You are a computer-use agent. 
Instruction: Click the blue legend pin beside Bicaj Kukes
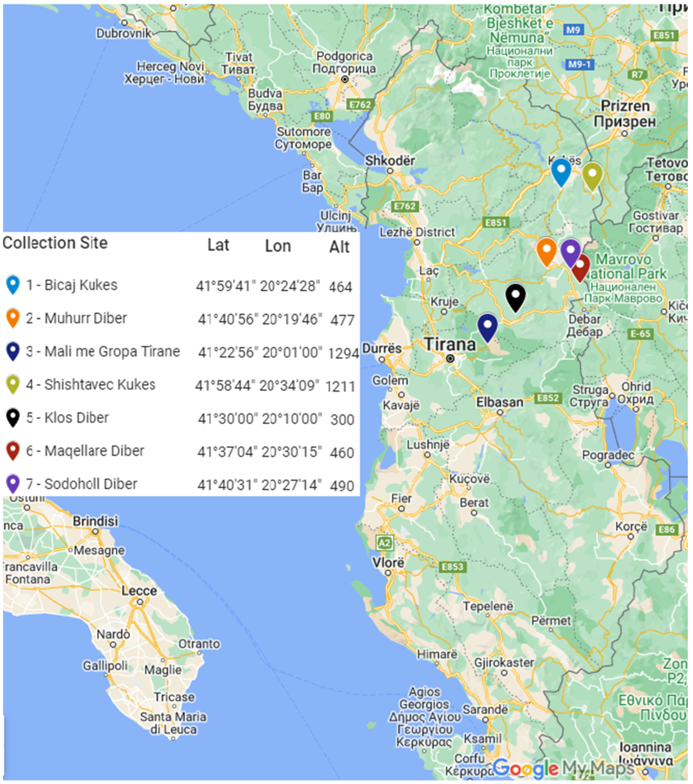tap(13, 285)
